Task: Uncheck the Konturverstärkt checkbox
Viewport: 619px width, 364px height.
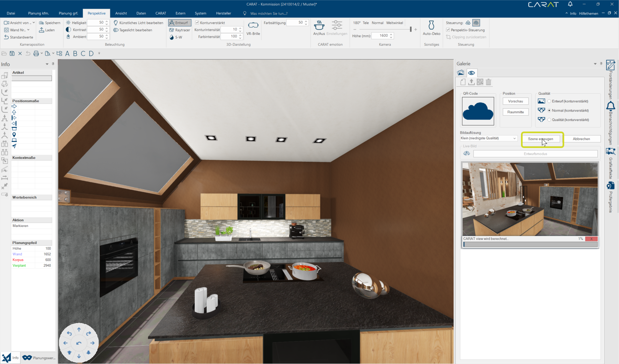Action: tap(197, 23)
